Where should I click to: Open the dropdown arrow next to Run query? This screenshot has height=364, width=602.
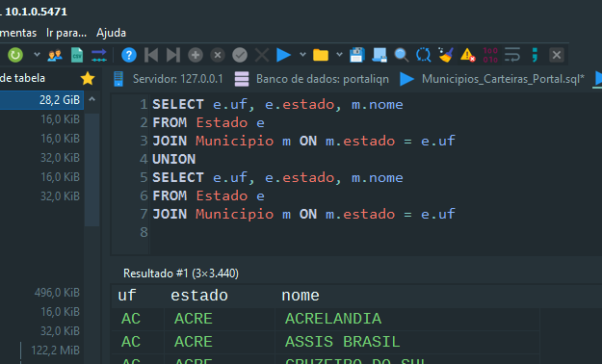point(302,55)
